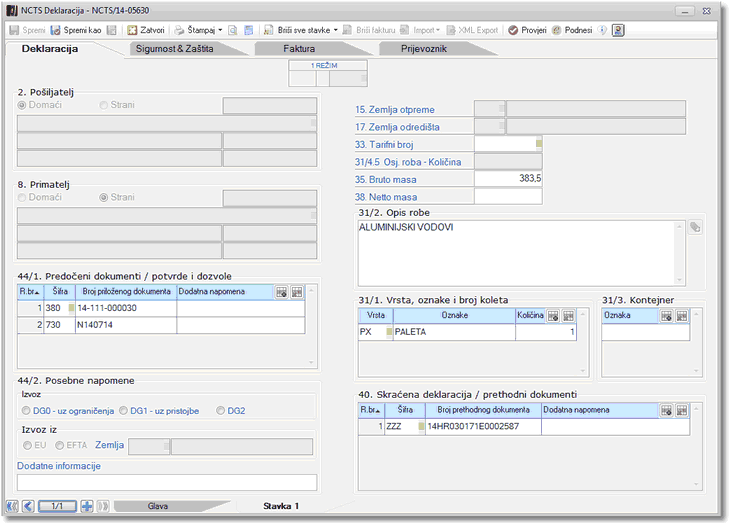Open Briši sve stavke dropdown arrow

click(335, 30)
